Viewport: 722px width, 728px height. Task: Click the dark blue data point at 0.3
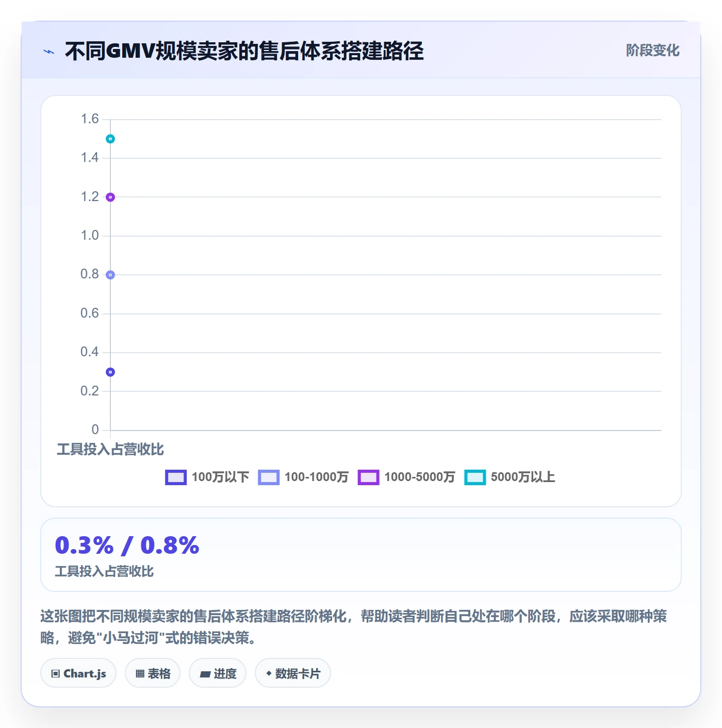click(110, 372)
